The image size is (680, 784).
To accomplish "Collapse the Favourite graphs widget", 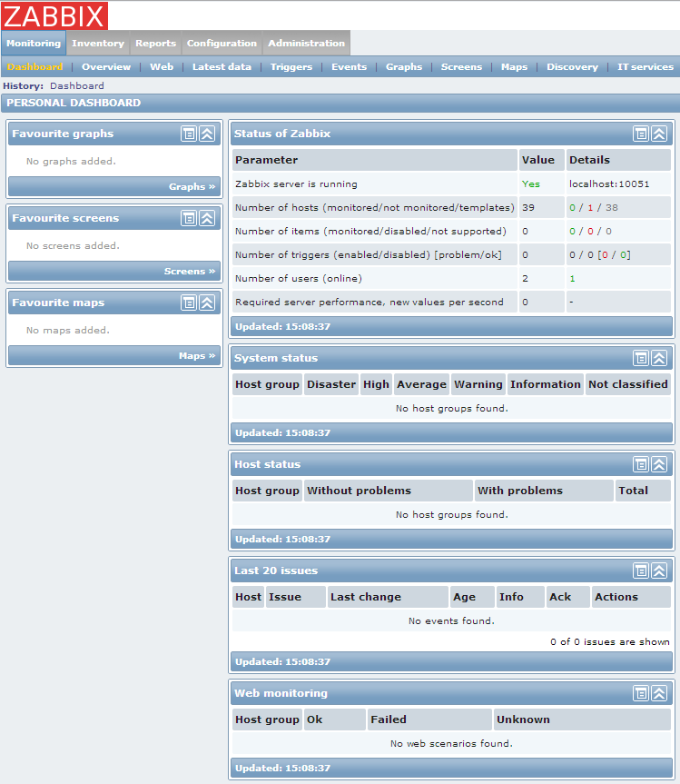I will point(207,134).
